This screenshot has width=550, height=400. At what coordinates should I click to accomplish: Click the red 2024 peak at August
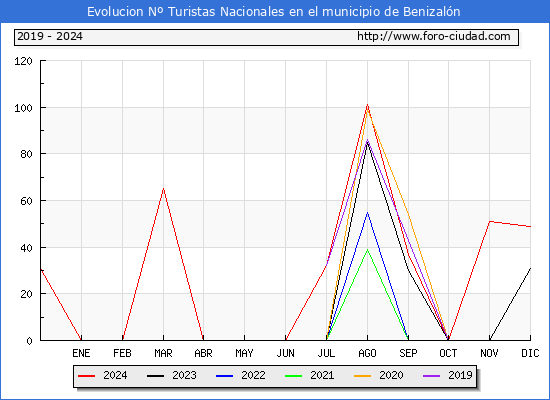pyautogui.click(x=367, y=105)
